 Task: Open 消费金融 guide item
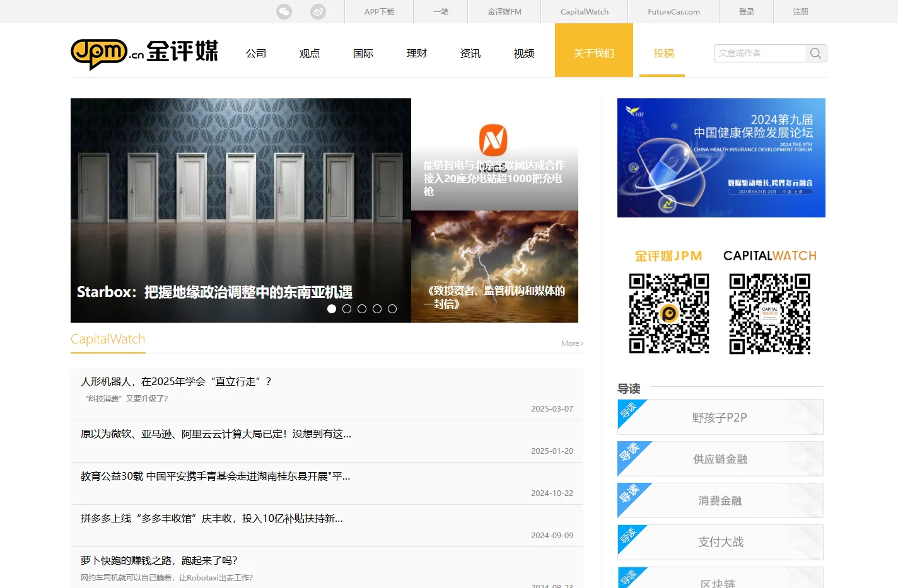click(x=720, y=500)
